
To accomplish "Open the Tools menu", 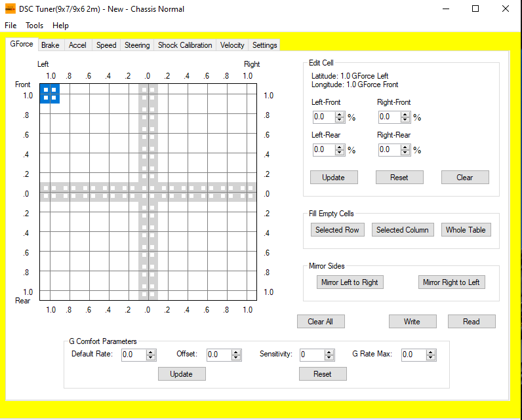I will point(35,26).
